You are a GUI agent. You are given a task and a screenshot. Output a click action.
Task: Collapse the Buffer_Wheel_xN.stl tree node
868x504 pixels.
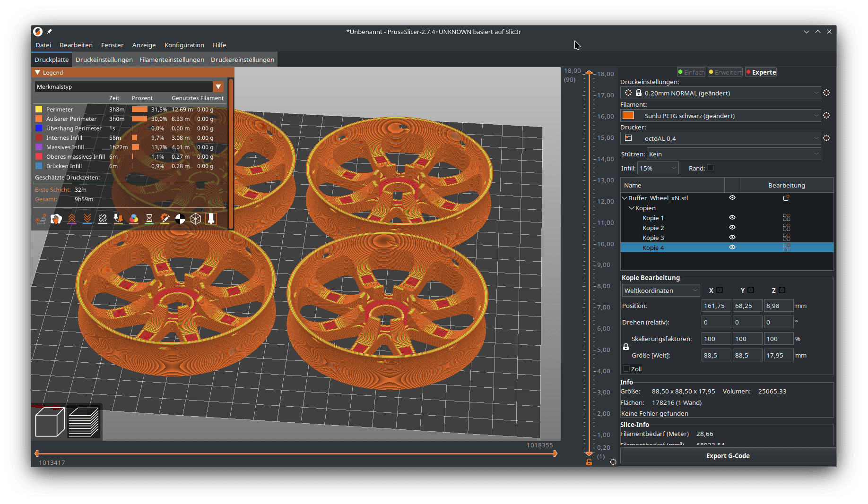tap(625, 198)
